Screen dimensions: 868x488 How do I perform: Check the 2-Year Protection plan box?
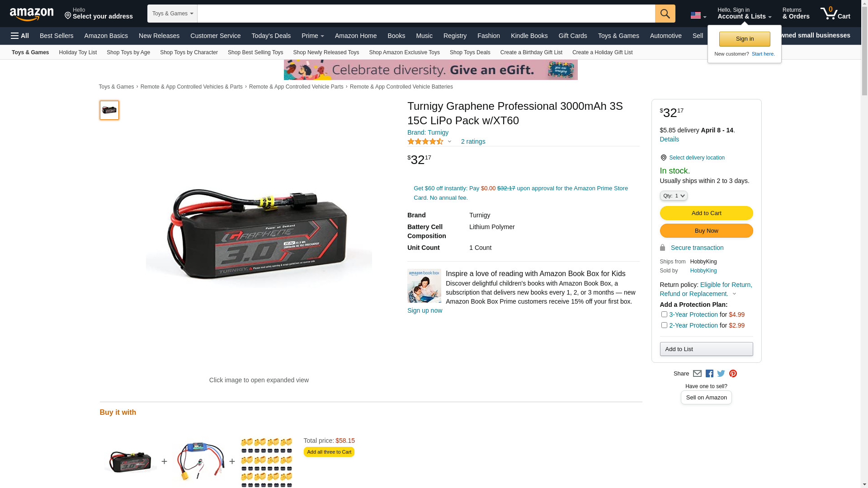click(664, 325)
